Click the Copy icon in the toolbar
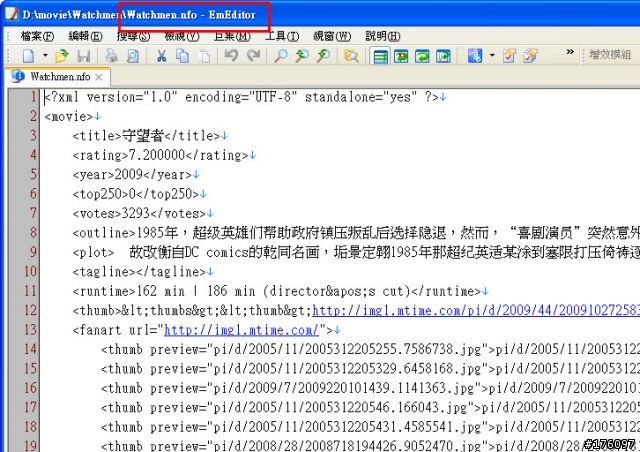640x452 pixels. click(182, 56)
